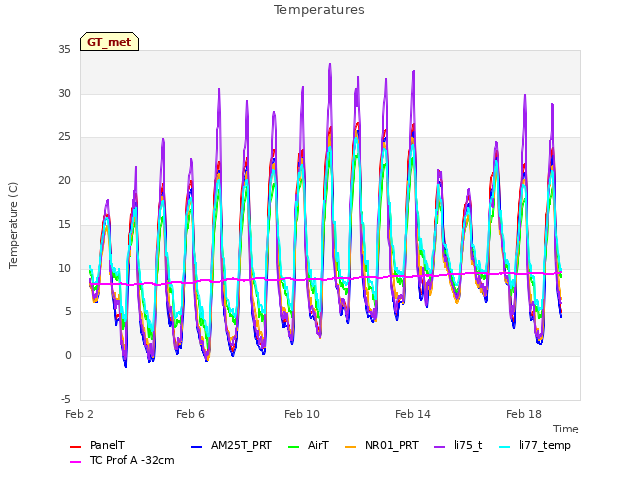Image resolution: width=640 pixels, height=480 pixels.
Task: Toggle the li75_t legend entry
Action: pyautogui.click(x=458, y=445)
